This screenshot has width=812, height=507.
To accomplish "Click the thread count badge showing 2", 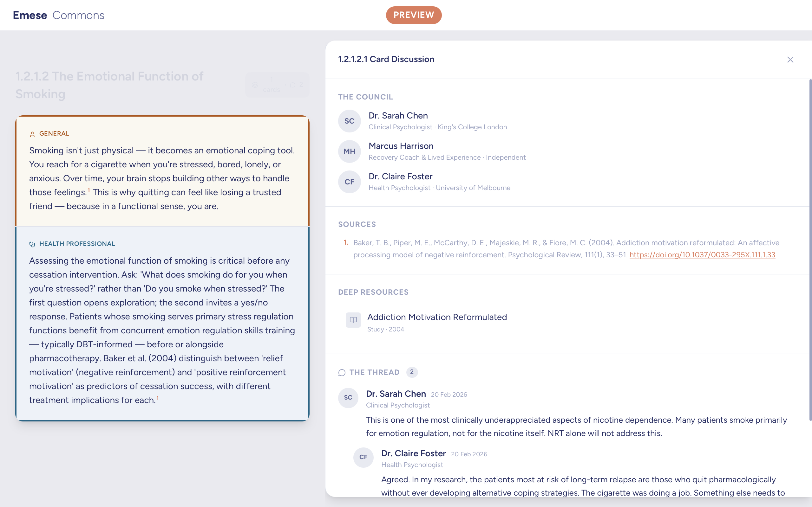I will (412, 372).
